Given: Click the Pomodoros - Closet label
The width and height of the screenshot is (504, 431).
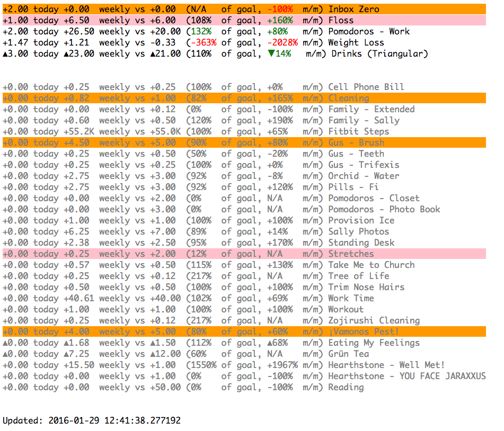Looking at the screenshot, I should pyautogui.click(x=374, y=198).
